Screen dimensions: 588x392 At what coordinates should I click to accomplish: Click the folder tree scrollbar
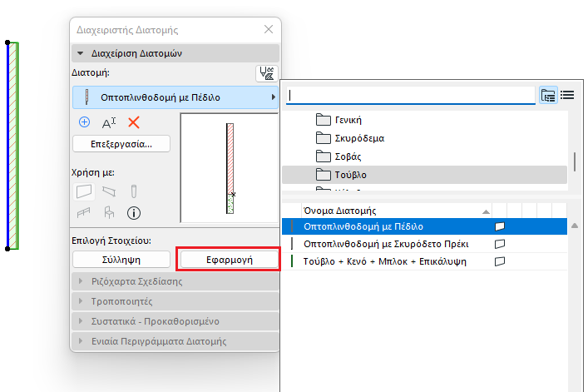[575, 161]
